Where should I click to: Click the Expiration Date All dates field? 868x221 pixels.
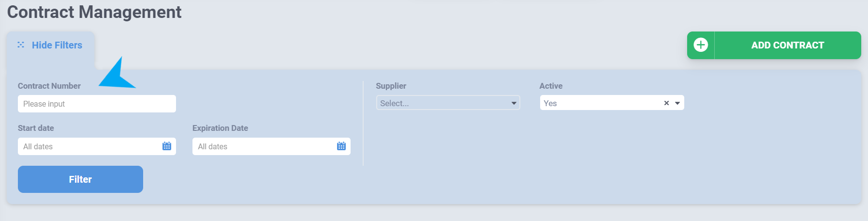click(x=271, y=146)
